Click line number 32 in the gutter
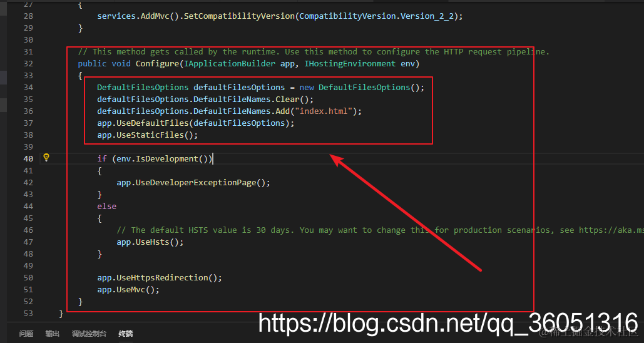 pos(28,64)
